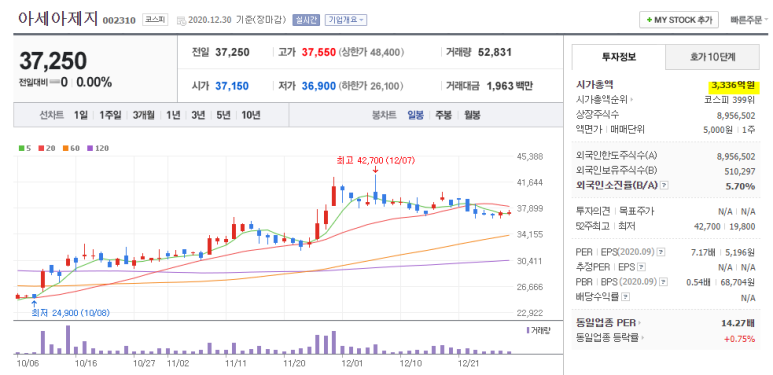This screenshot has height=375, width=773.
Task: Switch to the 투자정보 tab
Action: pyautogui.click(x=618, y=57)
